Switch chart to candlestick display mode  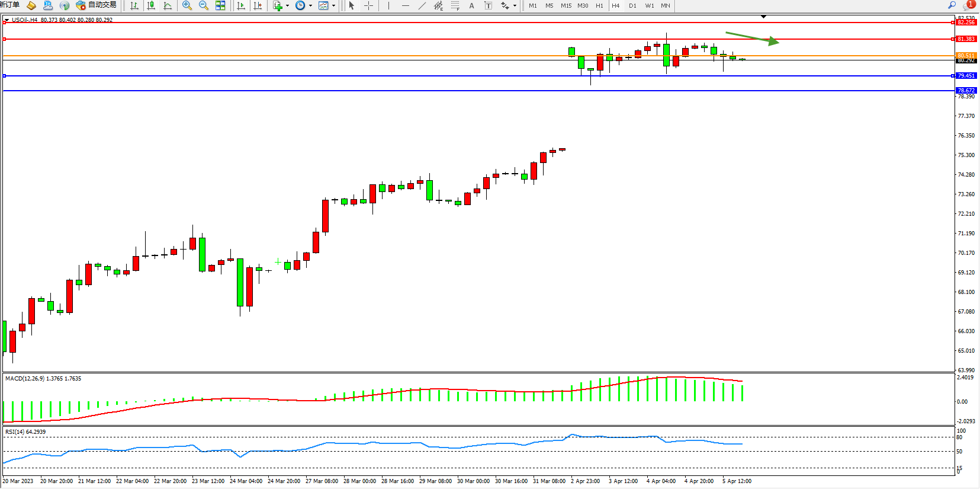pyautogui.click(x=151, y=5)
